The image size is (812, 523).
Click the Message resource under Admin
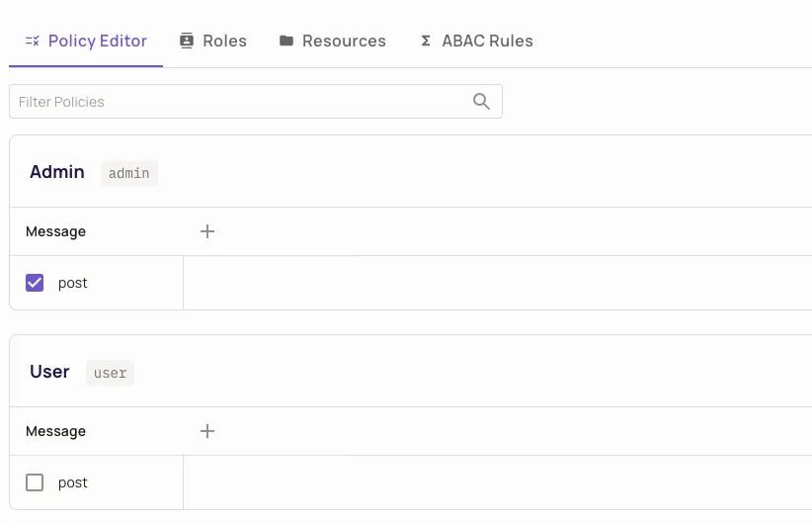point(55,231)
